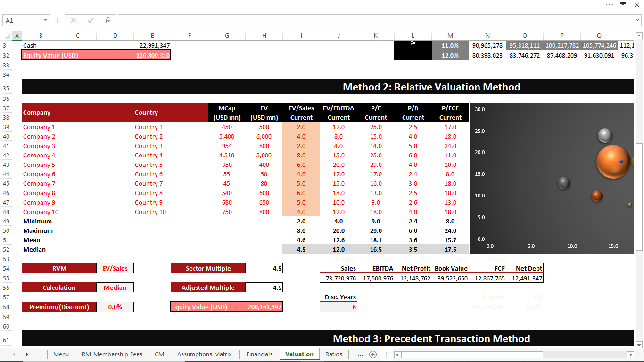
Task: Select column E header
Action: (x=152, y=36)
